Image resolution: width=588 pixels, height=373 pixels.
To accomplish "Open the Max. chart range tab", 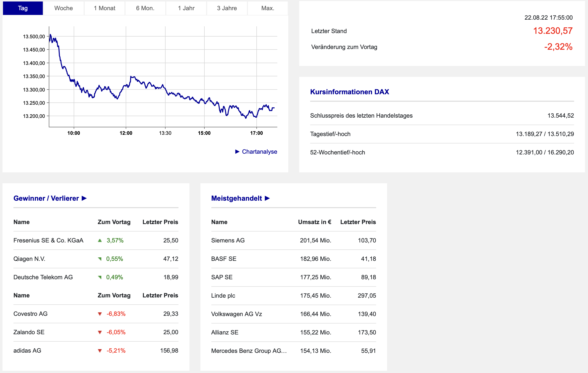I will point(268,8).
